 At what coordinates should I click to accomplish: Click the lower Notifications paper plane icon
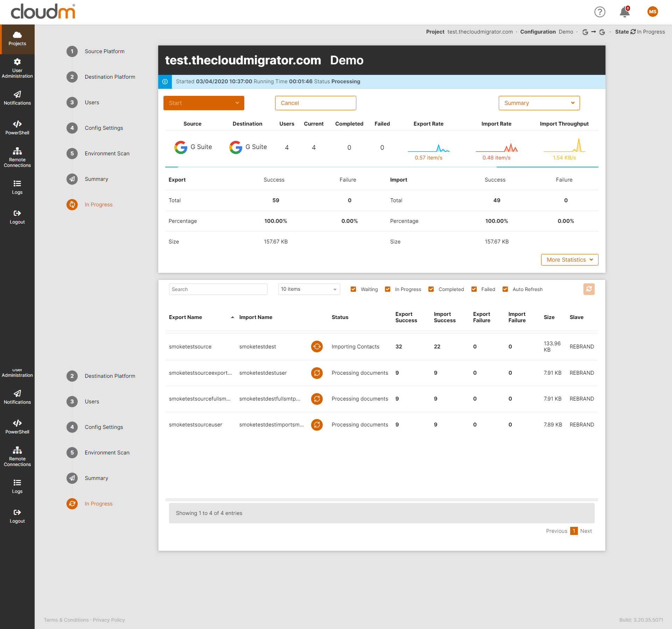[17, 394]
